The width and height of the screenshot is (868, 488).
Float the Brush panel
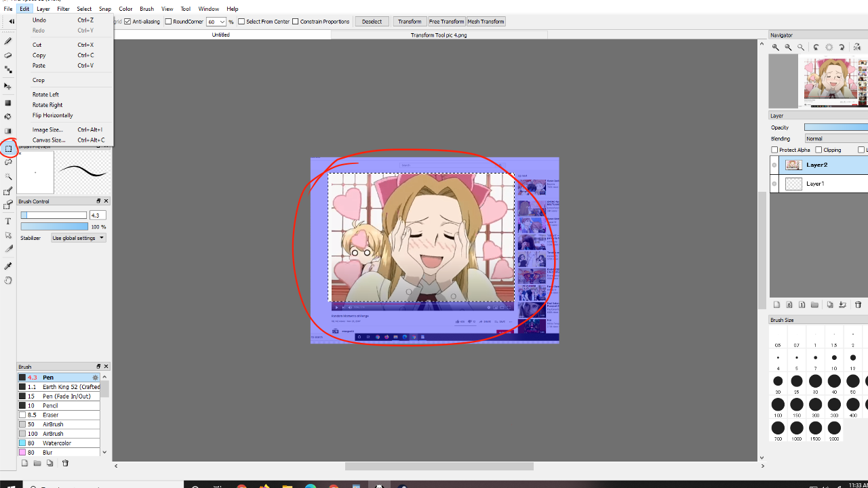coord(98,367)
